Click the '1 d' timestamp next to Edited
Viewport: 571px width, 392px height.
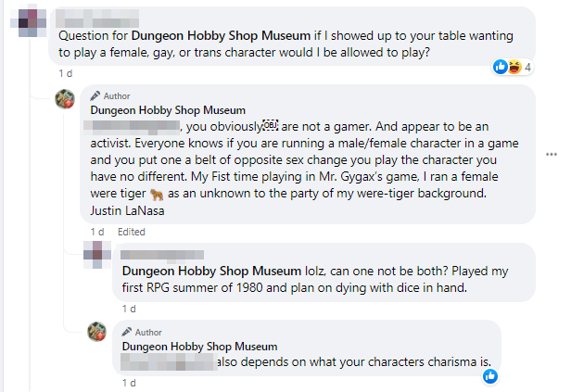pos(96,231)
